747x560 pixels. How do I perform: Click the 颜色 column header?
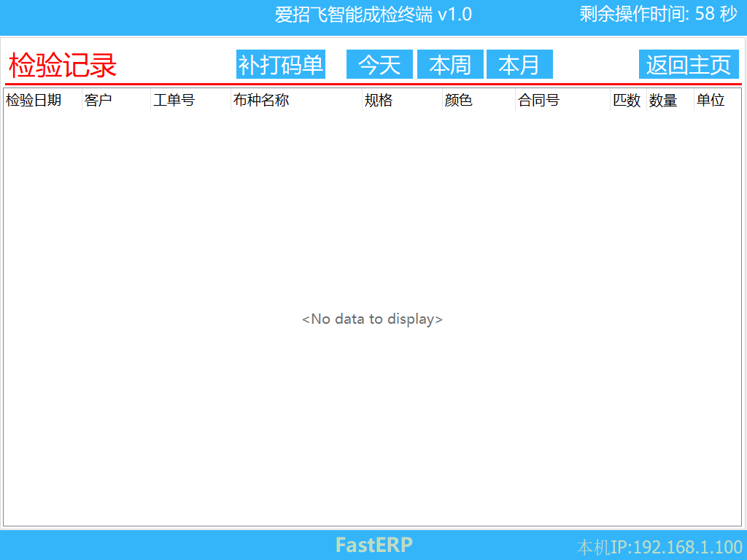[479, 100]
